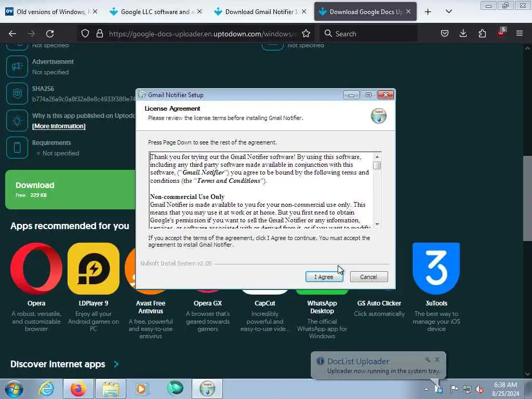This screenshot has width=532, height=399.
Task: Open the LDPlayer 9 app icon
Action: (94, 269)
